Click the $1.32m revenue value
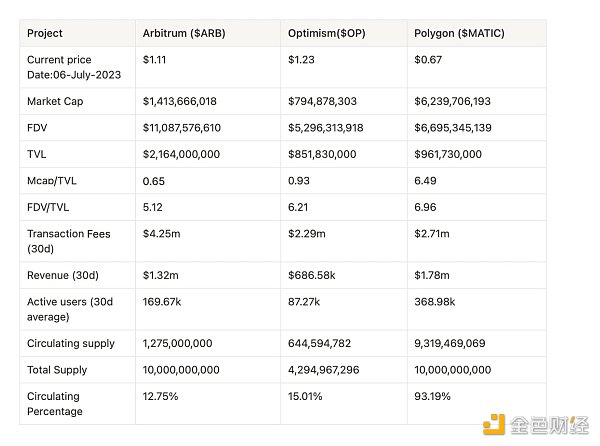The image size is (600, 446). [x=161, y=275]
